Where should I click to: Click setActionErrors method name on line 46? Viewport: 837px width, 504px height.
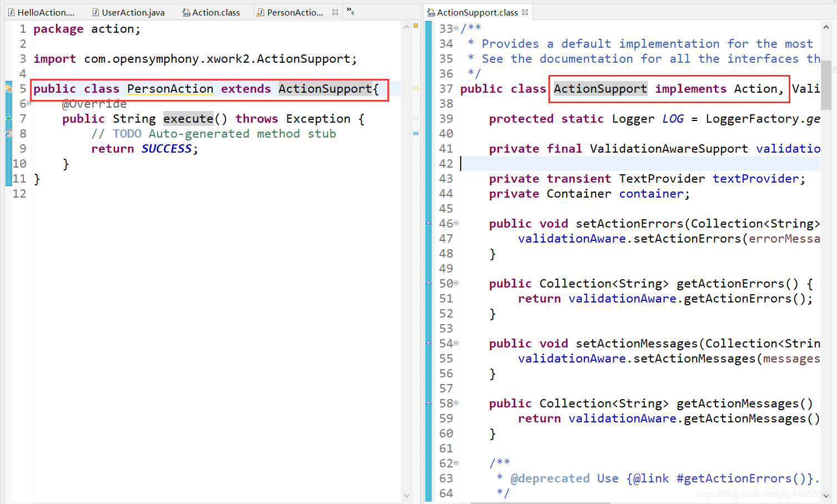point(629,224)
